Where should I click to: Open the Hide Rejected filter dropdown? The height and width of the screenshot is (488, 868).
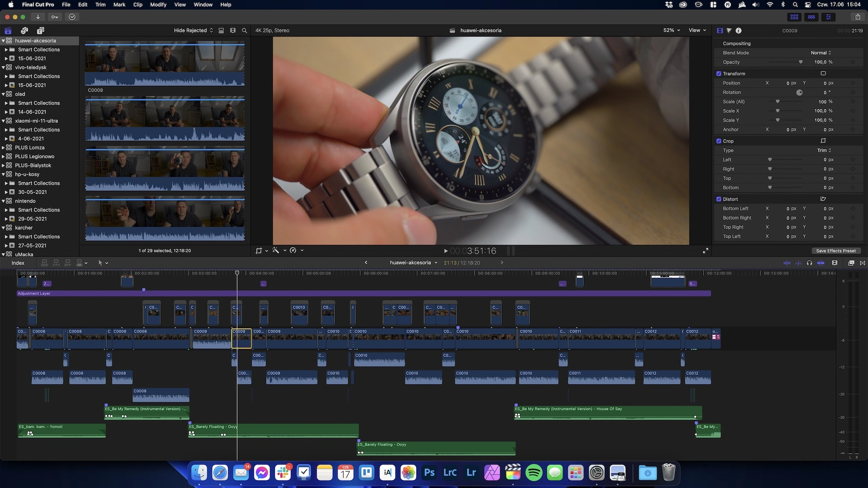pyautogui.click(x=194, y=30)
